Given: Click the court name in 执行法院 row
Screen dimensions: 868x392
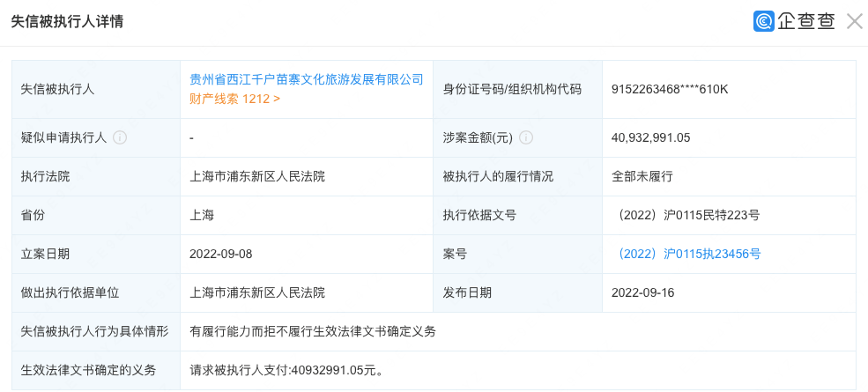Looking at the screenshot, I should (x=257, y=176).
